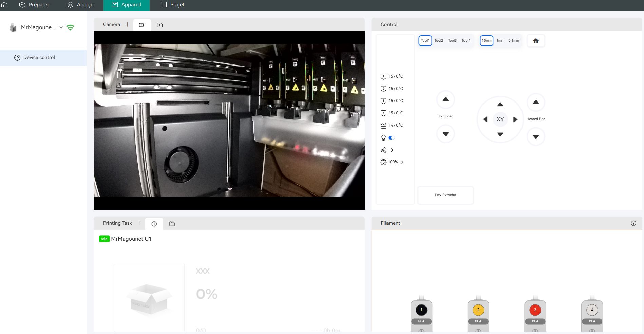Image resolution: width=644 pixels, height=334 pixels.
Task: Toggle the chamber light switch
Action: 392,138
